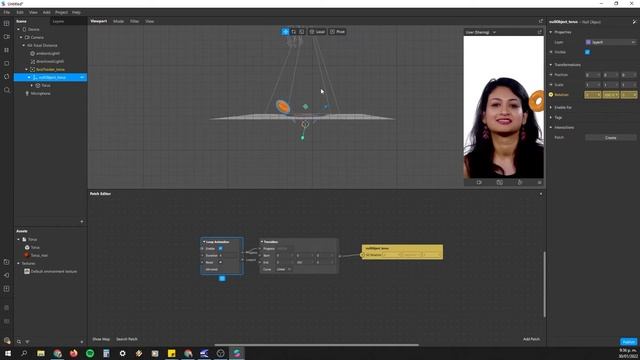Image resolution: width=640 pixels, height=360 pixels.
Task: Toggle Local coordinate mode in viewport
Action: (317, 31)
